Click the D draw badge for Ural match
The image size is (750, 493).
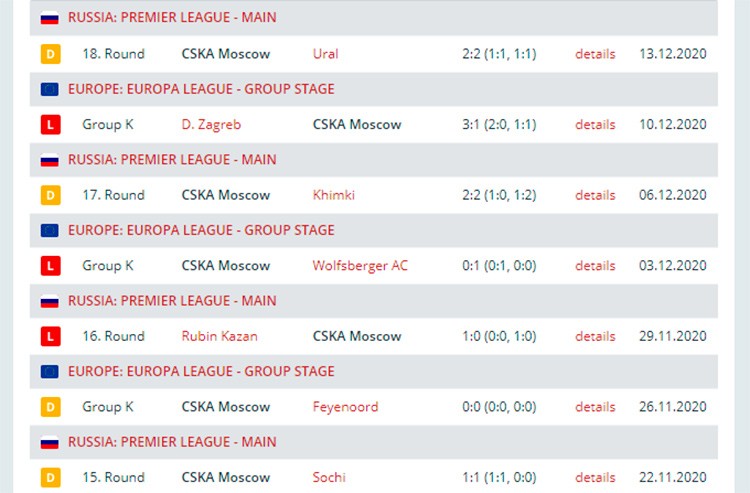[x=50, y=54]
